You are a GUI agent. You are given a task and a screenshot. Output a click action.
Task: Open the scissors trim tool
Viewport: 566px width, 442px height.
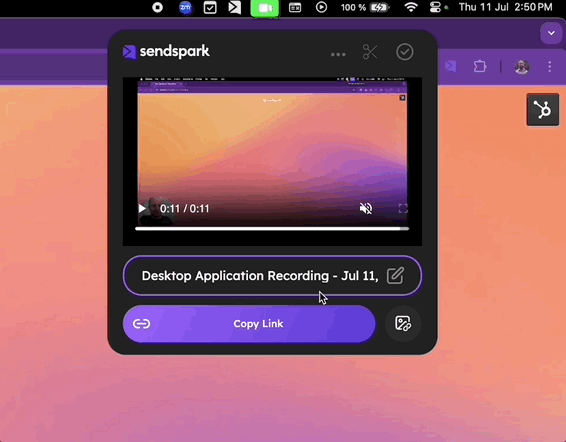370,52
